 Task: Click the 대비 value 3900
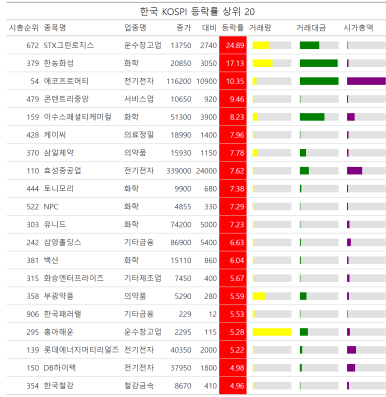tap(209, 117)
